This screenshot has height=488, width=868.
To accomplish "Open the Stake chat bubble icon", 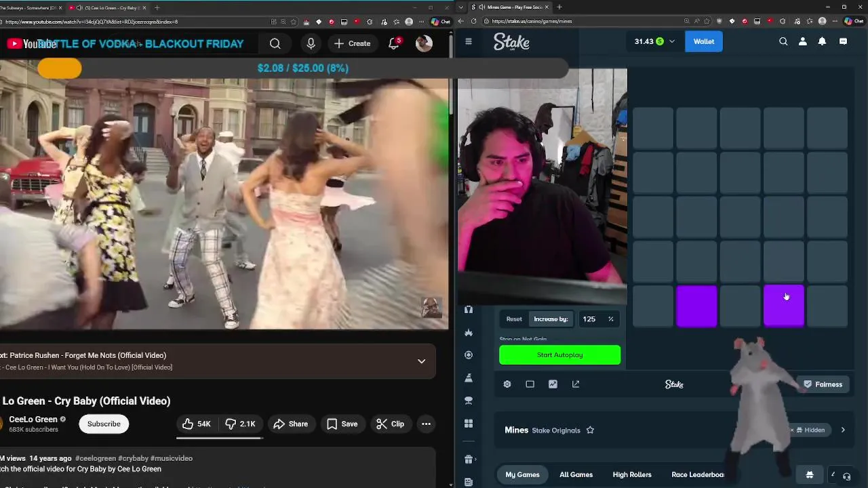I will pyautogui.click(x=843, y=41).
